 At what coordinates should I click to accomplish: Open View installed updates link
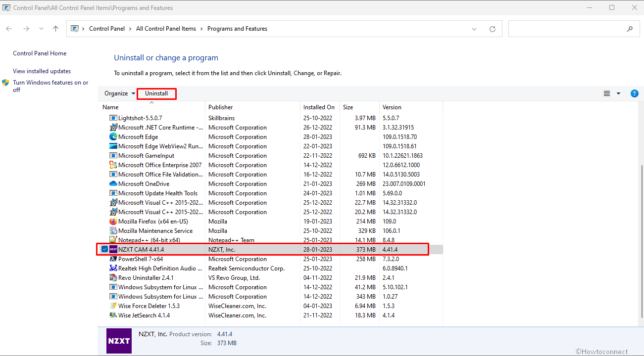point(42,71)
